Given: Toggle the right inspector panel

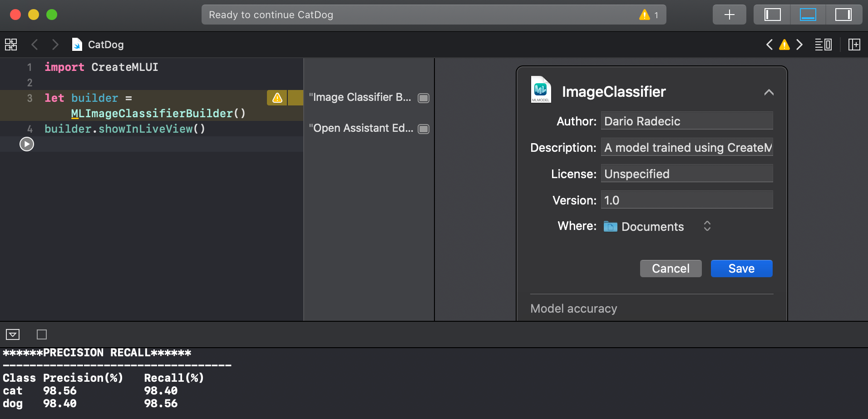Looking at the screenshot, I should pos(843,15).
